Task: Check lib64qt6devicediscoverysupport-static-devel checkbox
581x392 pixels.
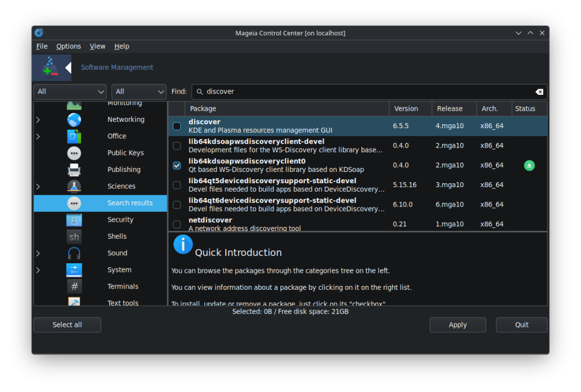Action: (177, 205)
